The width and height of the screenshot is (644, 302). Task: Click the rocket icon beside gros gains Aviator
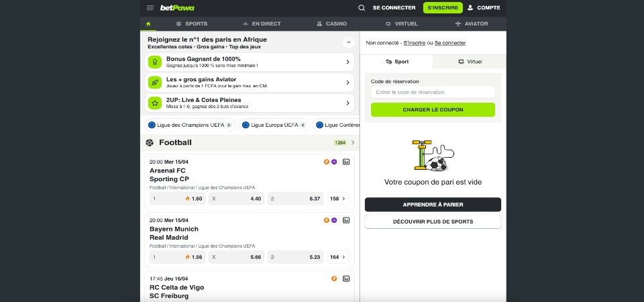pyautogui.click(x=155, y=83)
